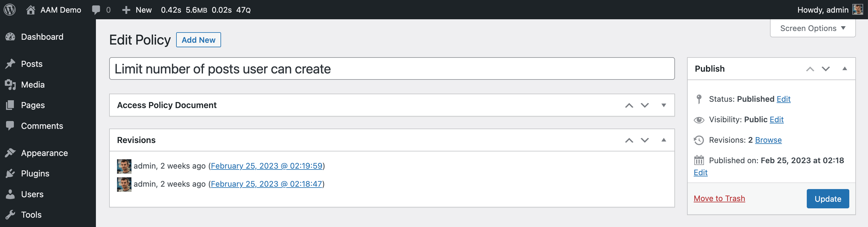Open the comments bubble in admin bar
Viewport: 868px width, 227px height.
[96, 10]
